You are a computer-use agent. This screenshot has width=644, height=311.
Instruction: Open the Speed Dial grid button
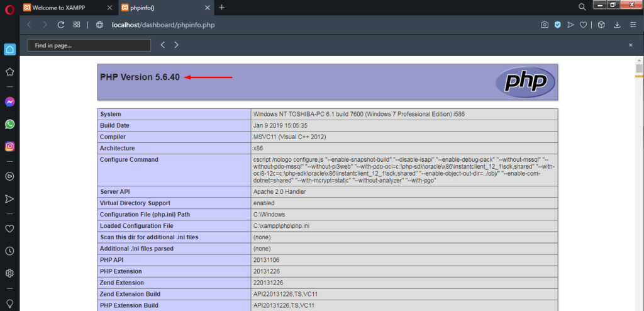coord(76,25)
